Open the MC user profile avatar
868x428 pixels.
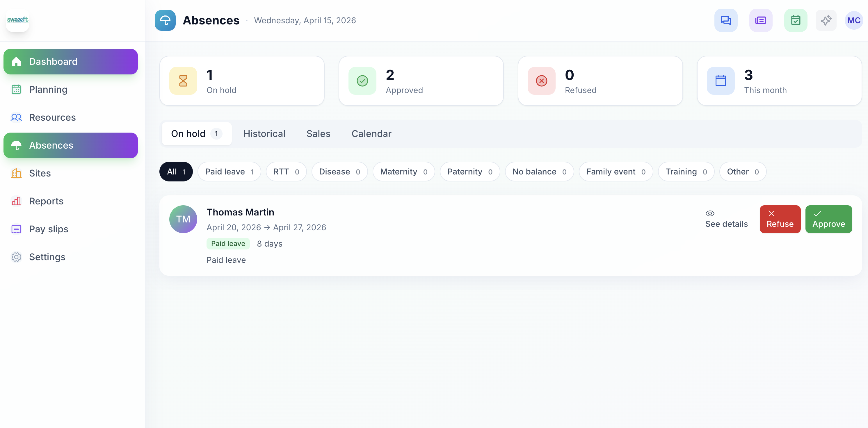tap(854, 20)
